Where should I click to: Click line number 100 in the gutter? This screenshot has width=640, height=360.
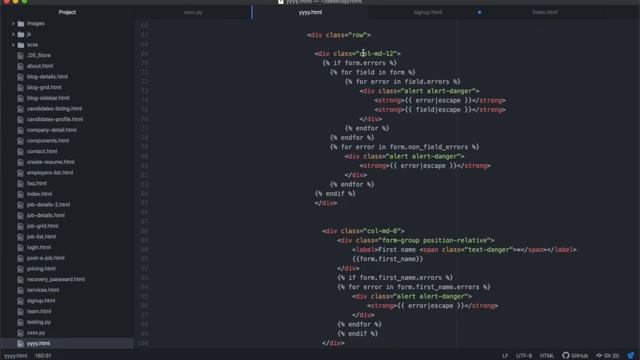point(143,343)
